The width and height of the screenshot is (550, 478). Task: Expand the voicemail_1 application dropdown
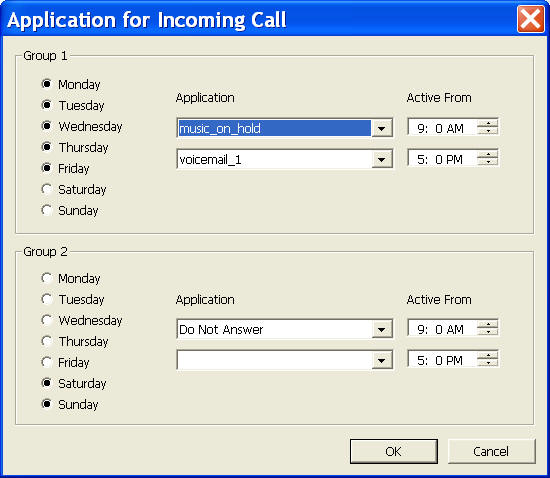tap(382, 160)
